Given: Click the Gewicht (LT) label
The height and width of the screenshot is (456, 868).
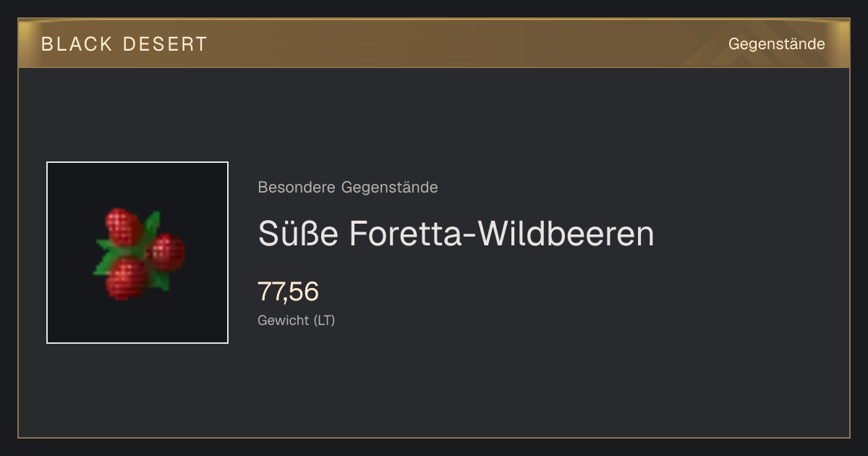Looking at the screenshot, I should 297,320.
